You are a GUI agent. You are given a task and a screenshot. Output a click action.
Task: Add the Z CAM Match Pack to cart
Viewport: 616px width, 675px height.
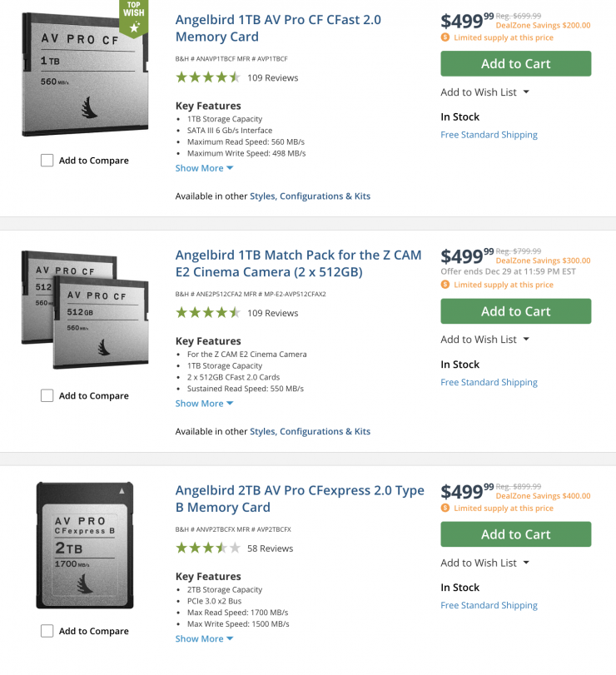point(515,311)
